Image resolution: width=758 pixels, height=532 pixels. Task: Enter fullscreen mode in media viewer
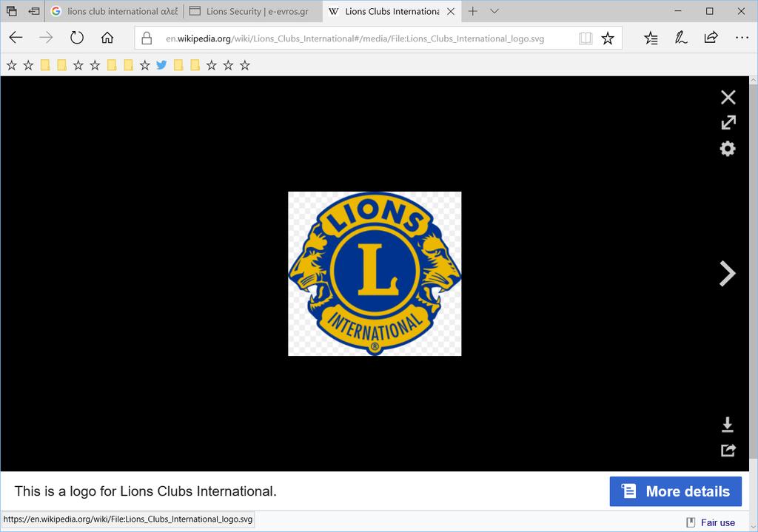point(728,122)
